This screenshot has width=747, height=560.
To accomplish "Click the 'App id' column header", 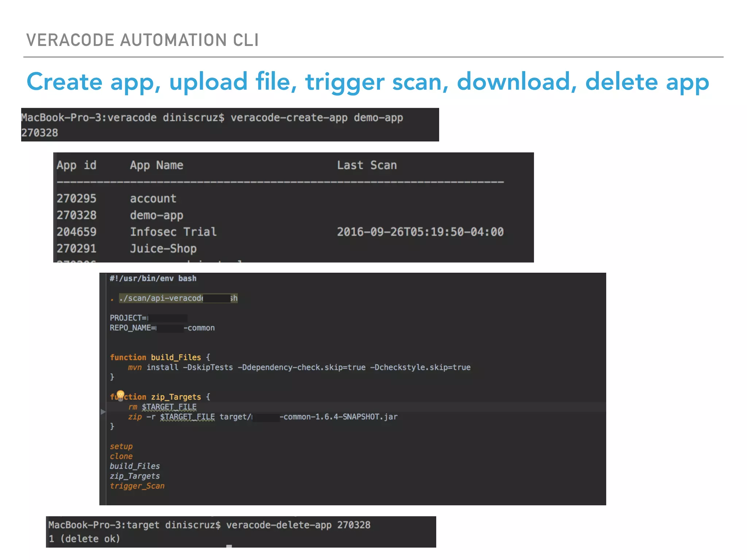I will pyautogui.click(x=77, y=165).
